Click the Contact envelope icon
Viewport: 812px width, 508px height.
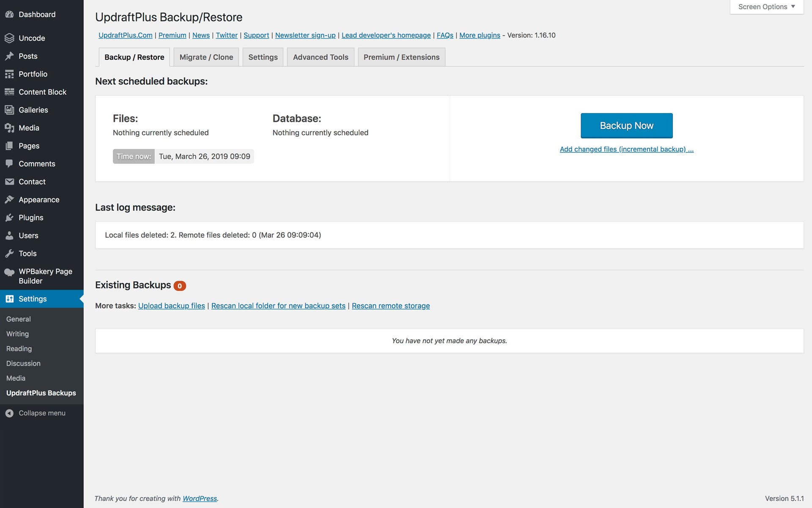coord(9,182)
